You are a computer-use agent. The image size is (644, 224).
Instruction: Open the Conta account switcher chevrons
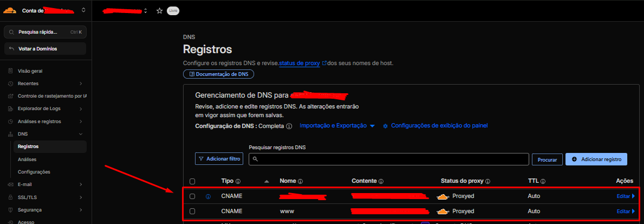click(x=83, y=10)
